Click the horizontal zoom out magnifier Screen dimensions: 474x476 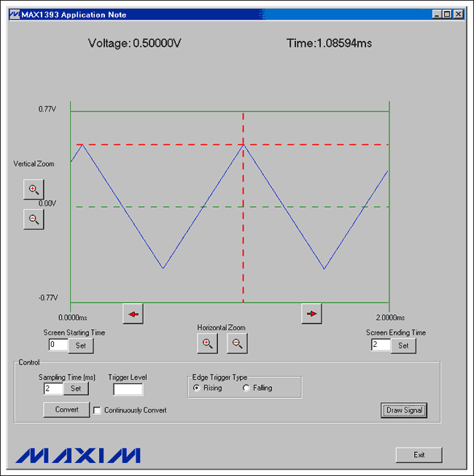(237, 343)
